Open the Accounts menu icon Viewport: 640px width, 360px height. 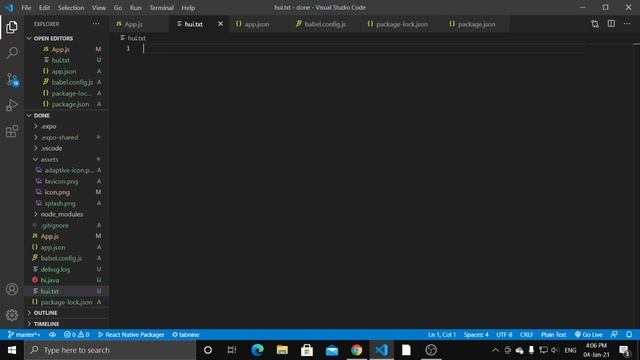coord(12,289)
